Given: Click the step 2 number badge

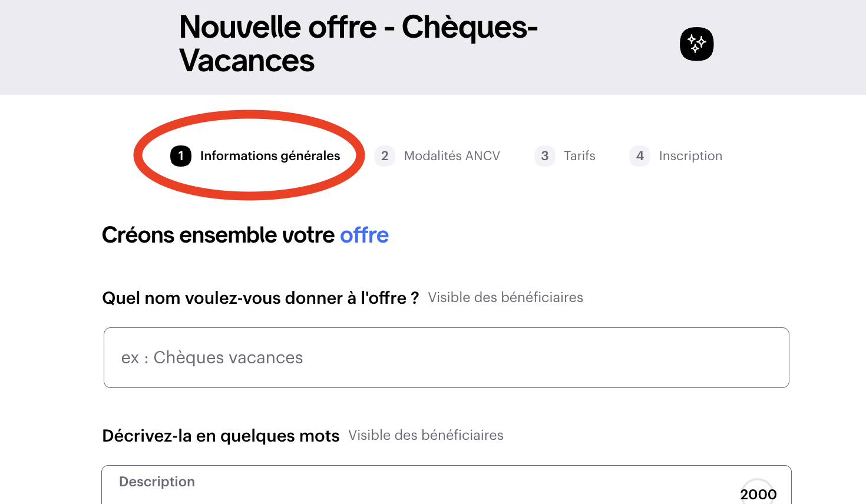Looking at the screenshot, I should point(385,156).
